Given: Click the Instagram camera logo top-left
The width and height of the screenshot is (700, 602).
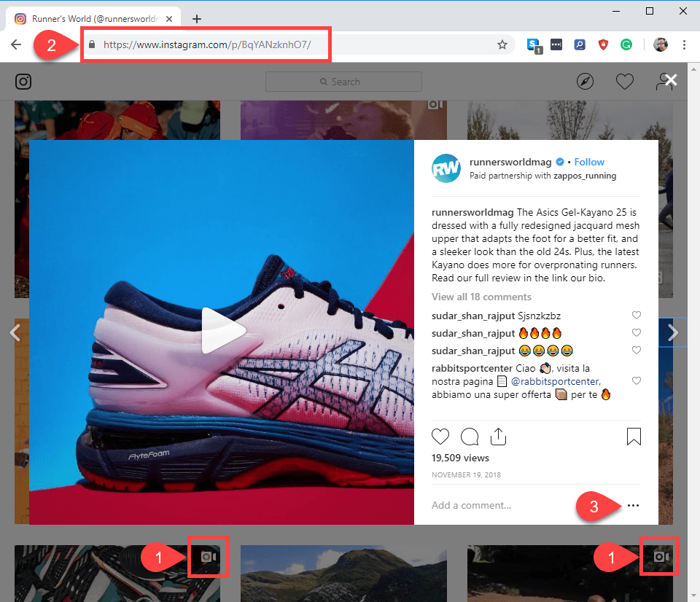Looking at the screenshot, I should (23, 82).
